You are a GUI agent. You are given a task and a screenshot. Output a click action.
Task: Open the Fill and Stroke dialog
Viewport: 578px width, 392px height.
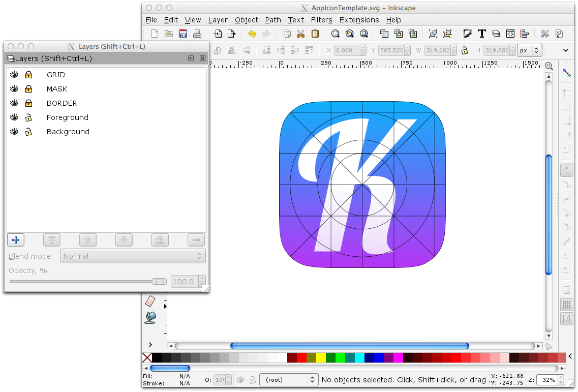pyautogui.click(x=467, y=34)
